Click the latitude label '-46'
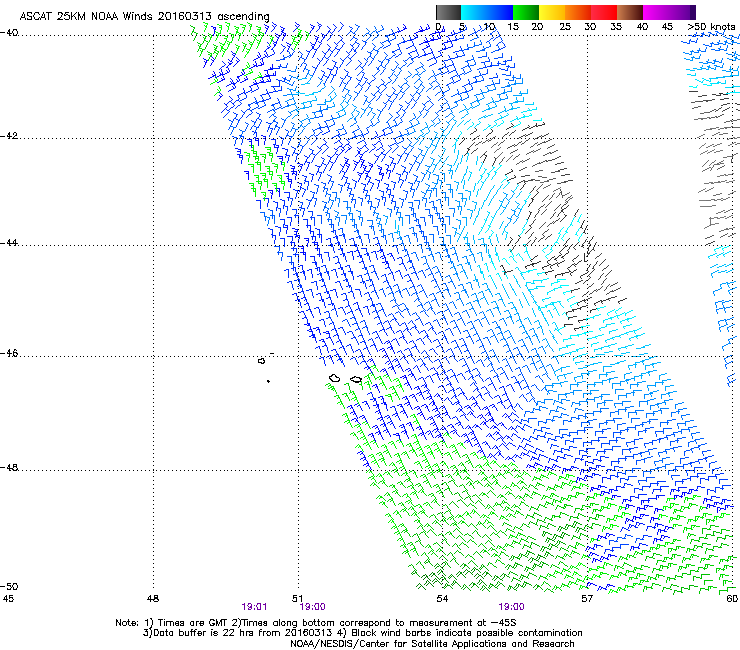 (9, 354)
